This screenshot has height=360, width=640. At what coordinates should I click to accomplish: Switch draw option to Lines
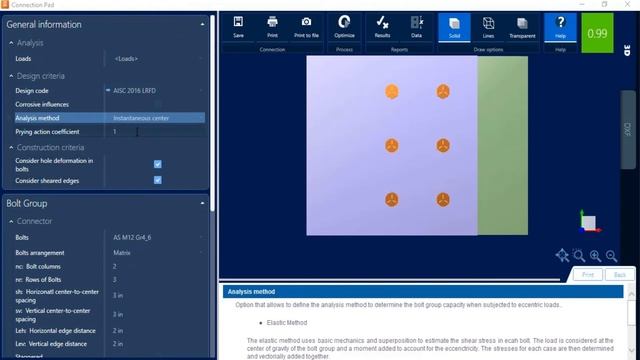488,27
